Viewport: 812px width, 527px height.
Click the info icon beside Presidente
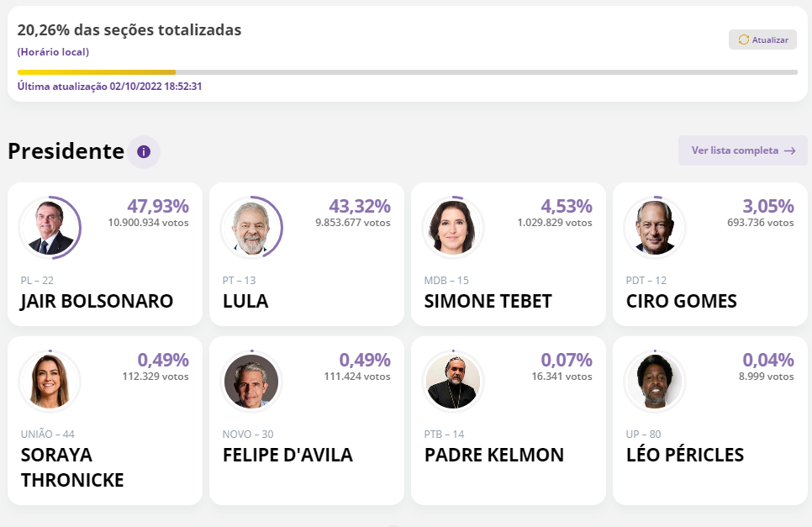144,152
